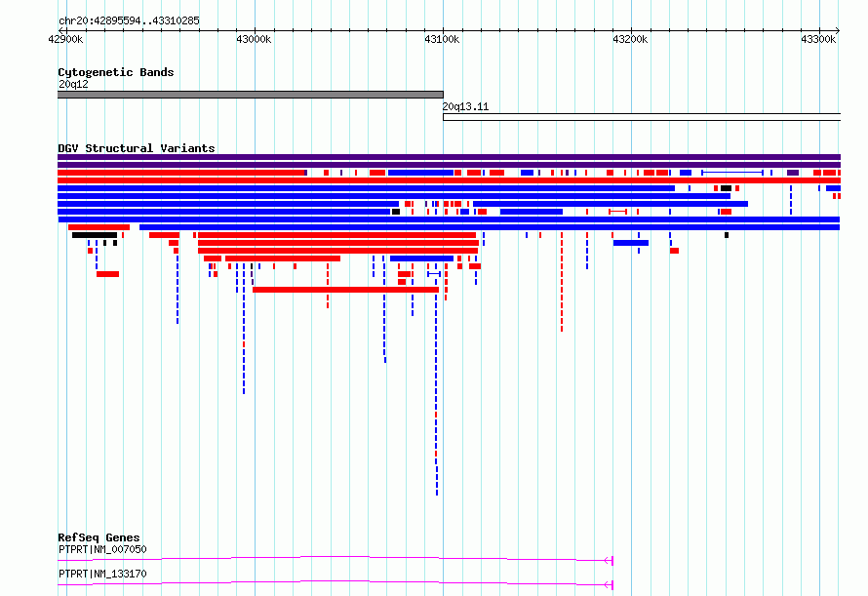Click the chr20:42895594..43310285 coordinate label
The image size is (868, 596).
129,21
